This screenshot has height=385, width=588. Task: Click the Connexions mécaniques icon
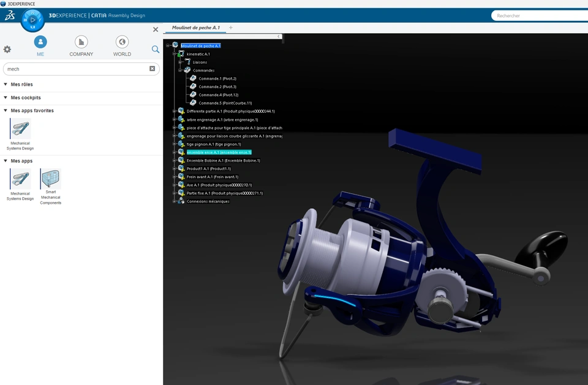click(x=181, y=201)
